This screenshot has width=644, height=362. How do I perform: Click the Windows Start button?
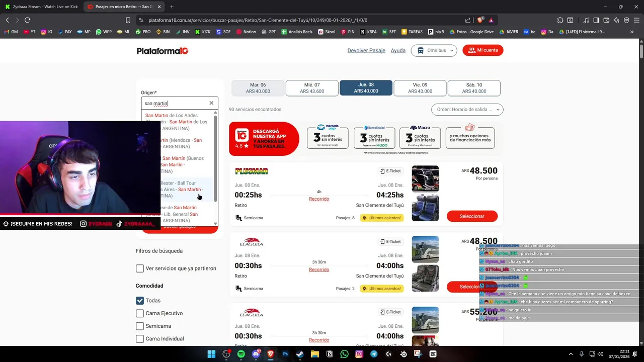tap(211, 354)
